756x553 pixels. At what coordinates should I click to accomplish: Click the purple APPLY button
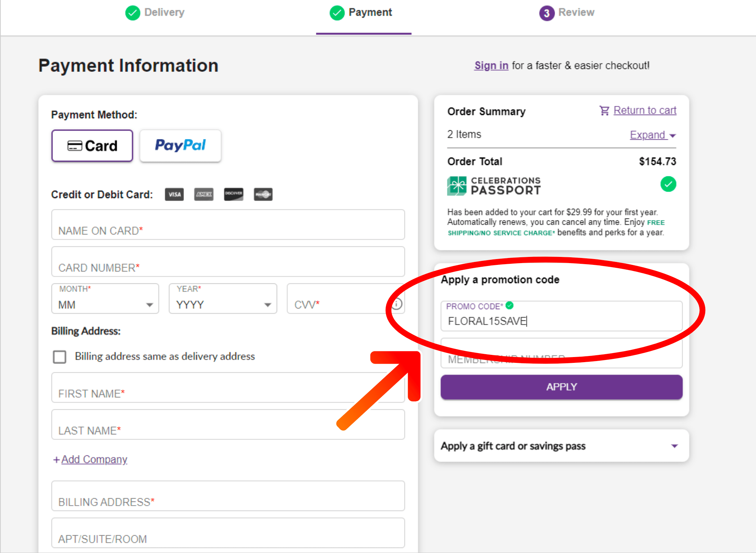click(561, 387)
